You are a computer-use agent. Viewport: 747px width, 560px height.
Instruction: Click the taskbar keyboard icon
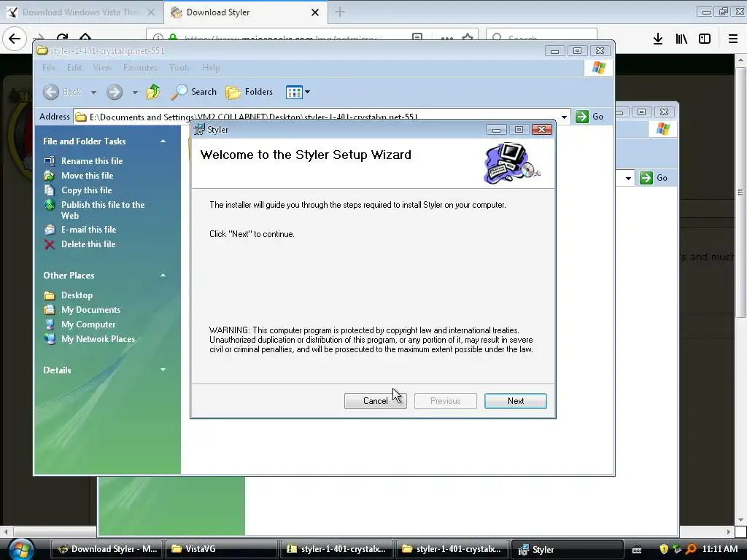pos(636,550)
